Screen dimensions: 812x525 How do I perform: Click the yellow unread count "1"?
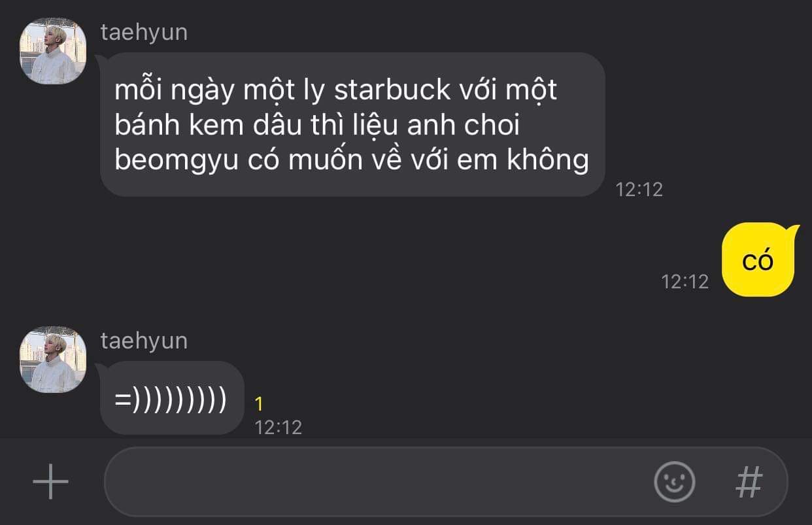point(259,404)
